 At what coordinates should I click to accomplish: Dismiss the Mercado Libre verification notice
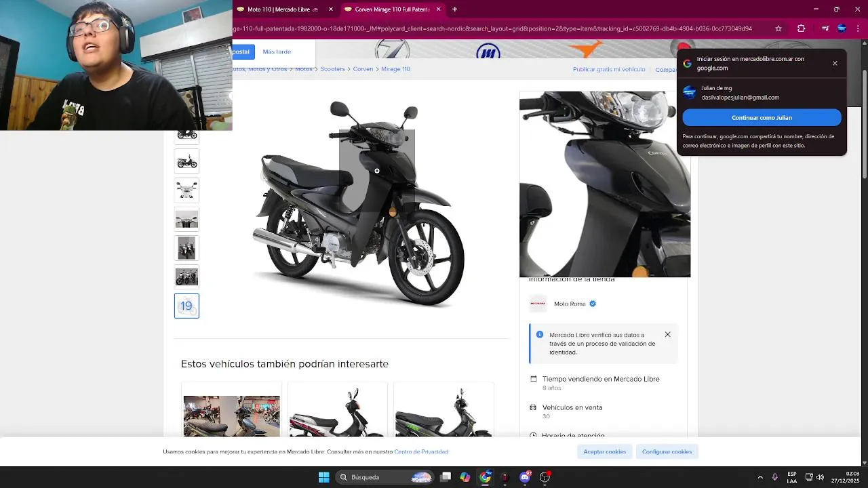[x=667, y=334]
